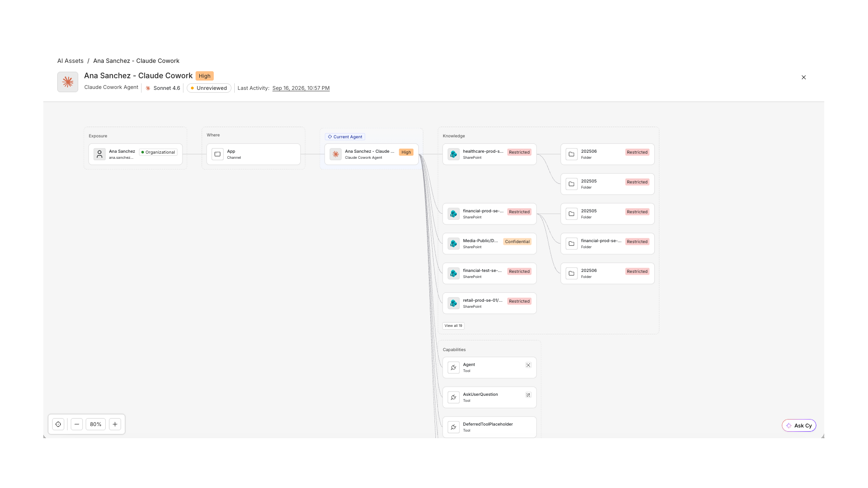
Task: Click the recenter graph target icon
Action: click(x=58, y=424)
